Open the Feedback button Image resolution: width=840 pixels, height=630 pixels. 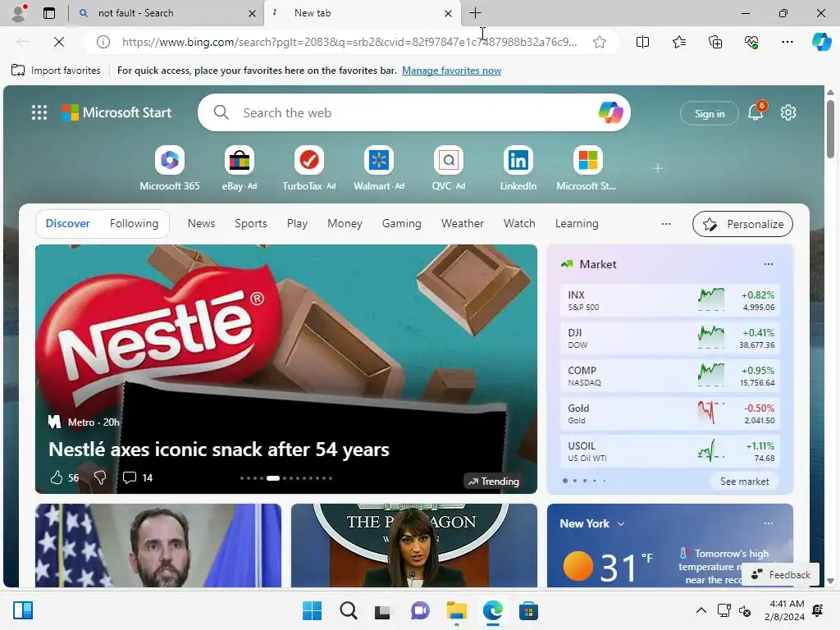(x=781, y=575)
